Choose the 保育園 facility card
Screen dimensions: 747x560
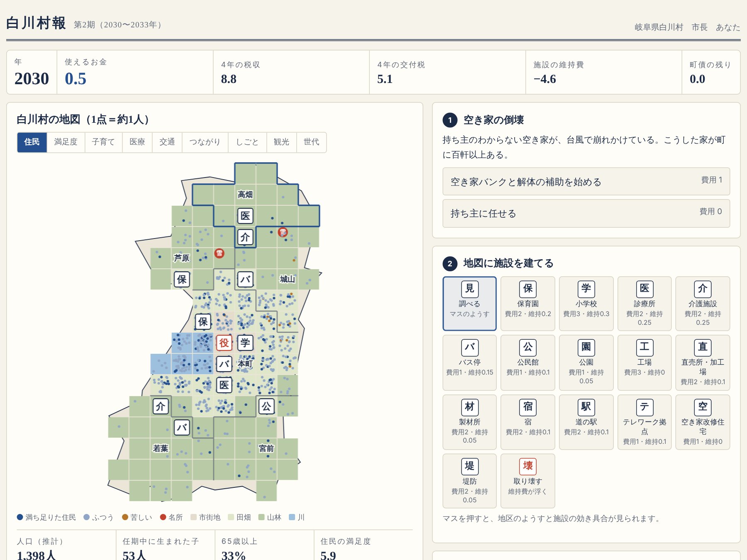coord(528,303)
